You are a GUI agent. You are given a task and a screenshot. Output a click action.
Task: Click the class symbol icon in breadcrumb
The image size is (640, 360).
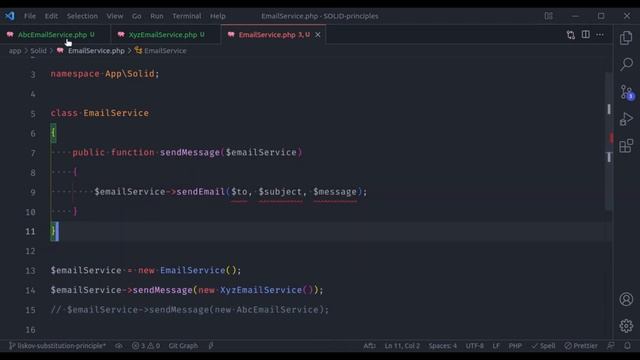[x=138, y=51]
